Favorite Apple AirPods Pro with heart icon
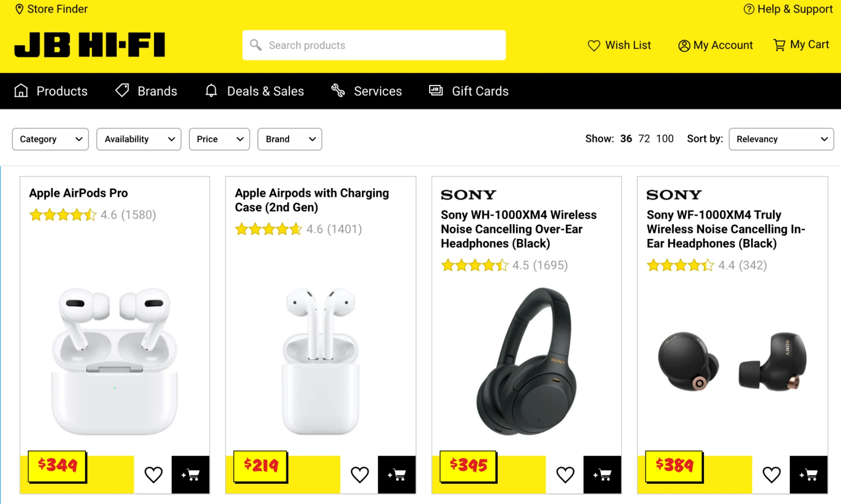 click(x=153, y=475)
